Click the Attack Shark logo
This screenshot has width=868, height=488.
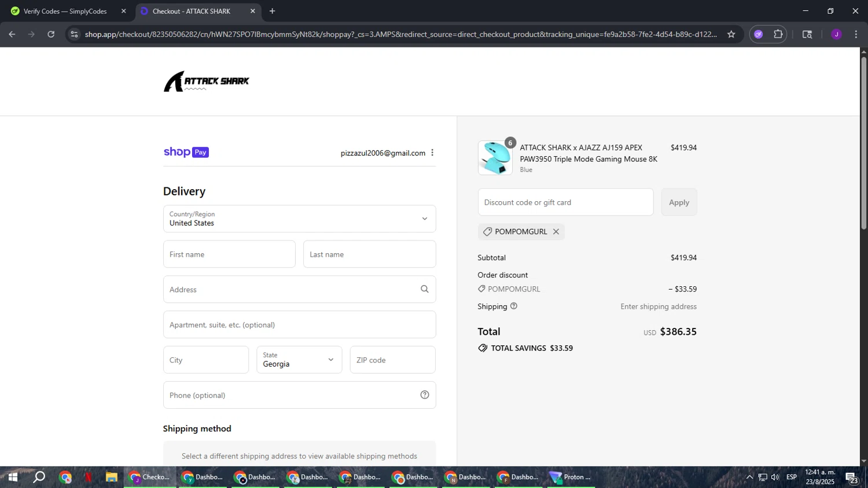point(206,82)
